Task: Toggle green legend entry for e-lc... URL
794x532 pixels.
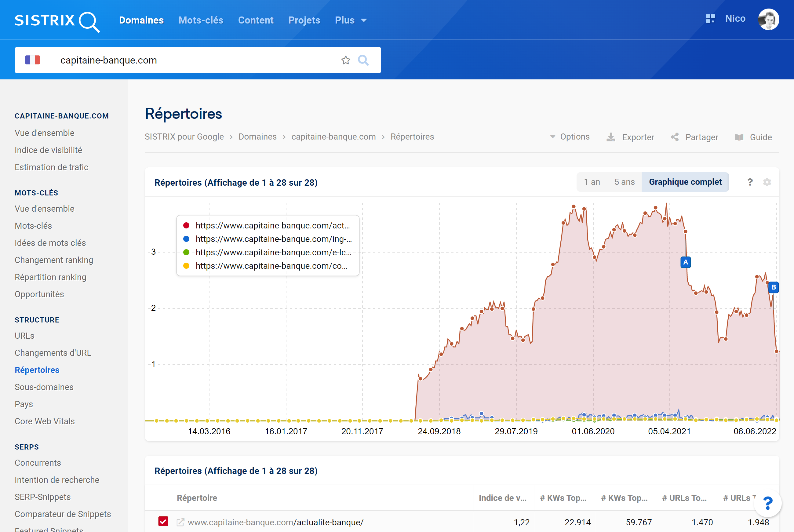Action: click(x=267, y=253)
